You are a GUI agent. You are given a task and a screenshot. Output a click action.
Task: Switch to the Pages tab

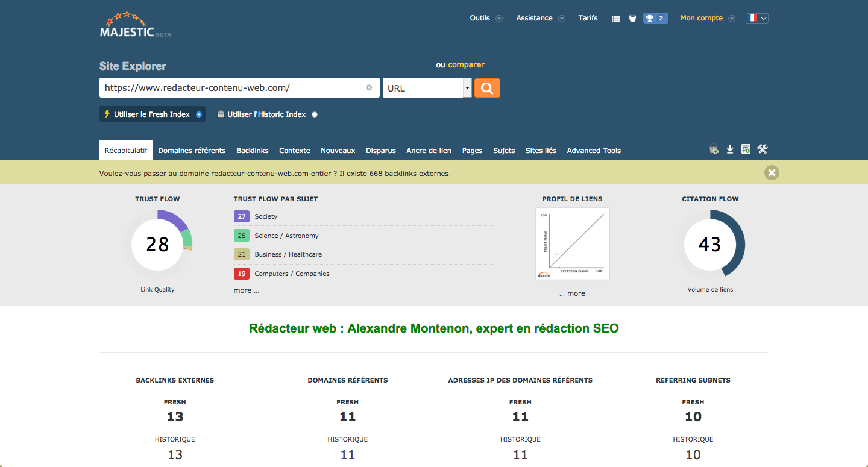[472, 151]
